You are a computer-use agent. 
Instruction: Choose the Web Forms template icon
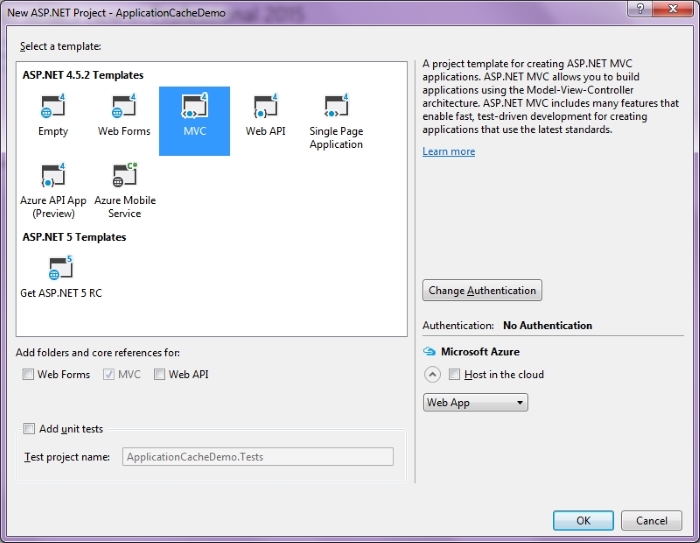(124, 106)
